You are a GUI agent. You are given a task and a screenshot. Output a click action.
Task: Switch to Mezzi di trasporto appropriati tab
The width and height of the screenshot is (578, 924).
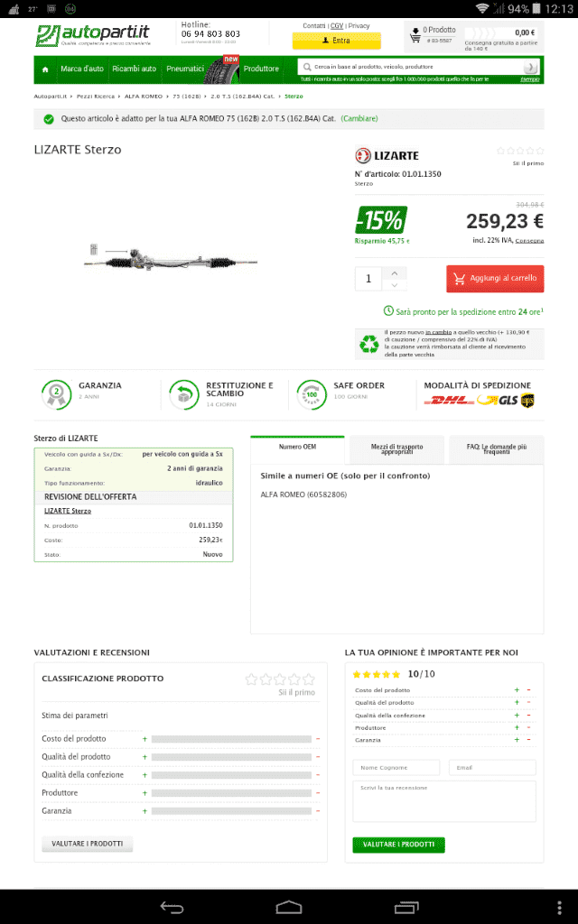(397, 449)
